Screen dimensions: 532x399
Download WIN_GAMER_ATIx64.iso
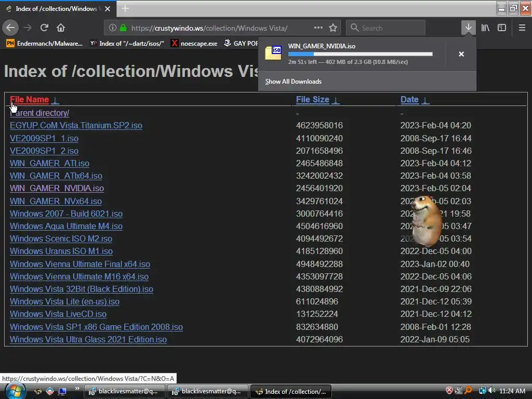pos(56,176)
